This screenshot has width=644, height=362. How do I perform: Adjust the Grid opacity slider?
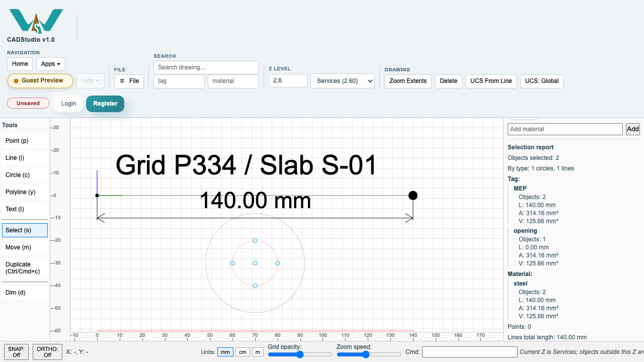point(300,354)
